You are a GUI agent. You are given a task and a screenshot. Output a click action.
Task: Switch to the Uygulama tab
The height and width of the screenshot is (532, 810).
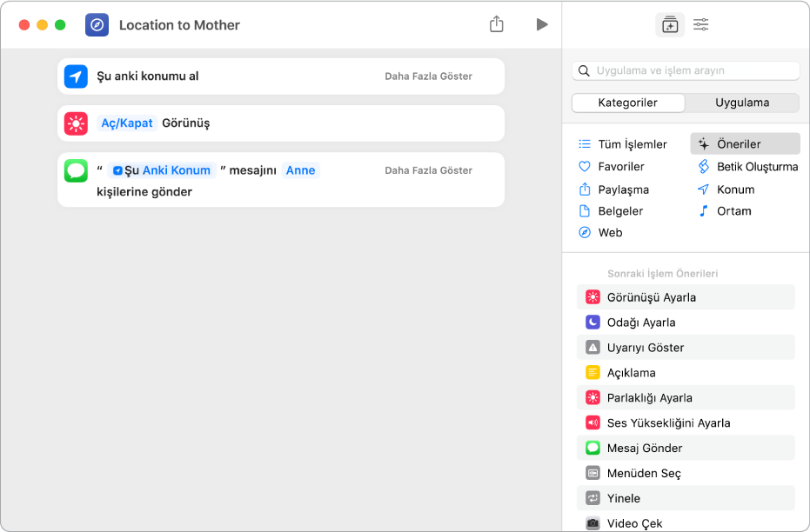(x=741, y=103)
